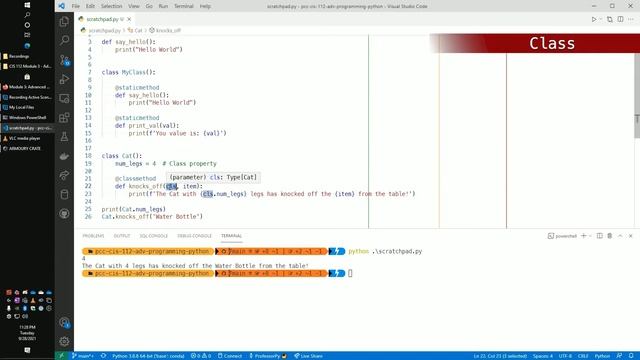Open the Run and Debug view
640x360 pixels.
point(64,79)
